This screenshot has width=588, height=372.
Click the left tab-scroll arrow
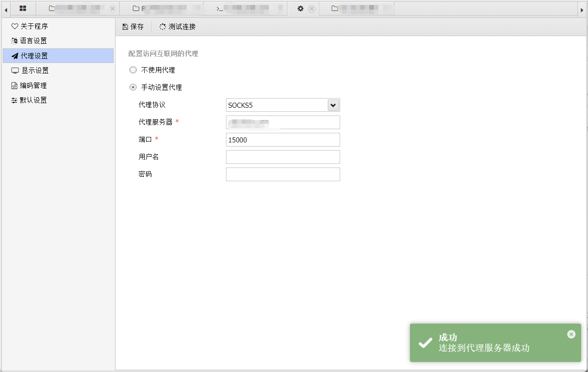5,9
